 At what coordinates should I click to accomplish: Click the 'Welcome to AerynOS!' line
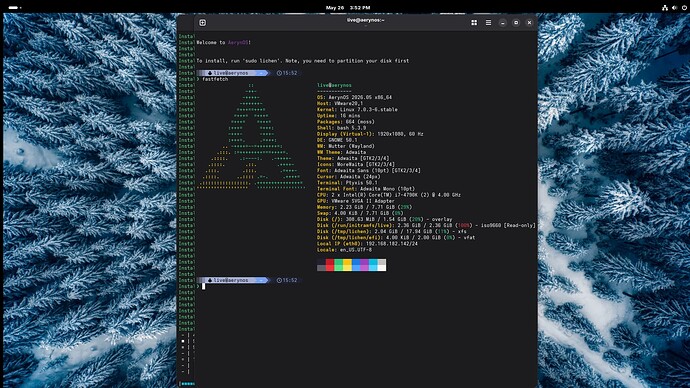(x=224, y=43)
